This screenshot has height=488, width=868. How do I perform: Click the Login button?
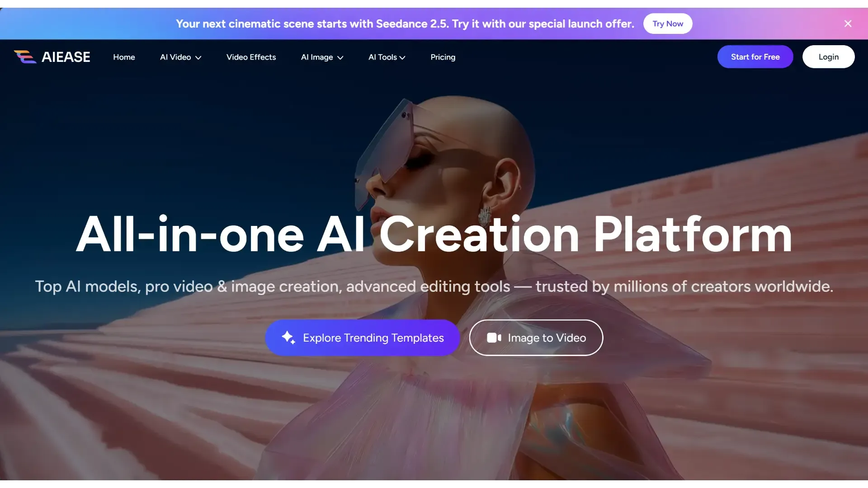[828, 56]
